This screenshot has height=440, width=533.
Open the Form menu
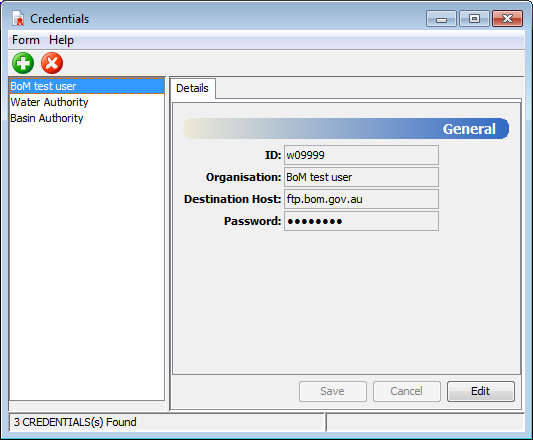click(26, 40)
